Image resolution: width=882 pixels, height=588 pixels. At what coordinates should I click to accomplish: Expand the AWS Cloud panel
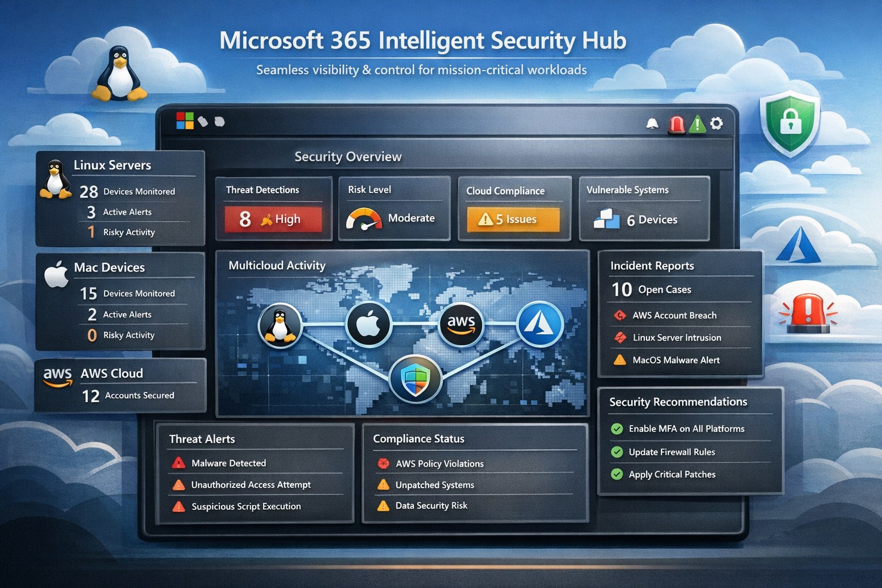pyautogui.click(x=111, y=374)
